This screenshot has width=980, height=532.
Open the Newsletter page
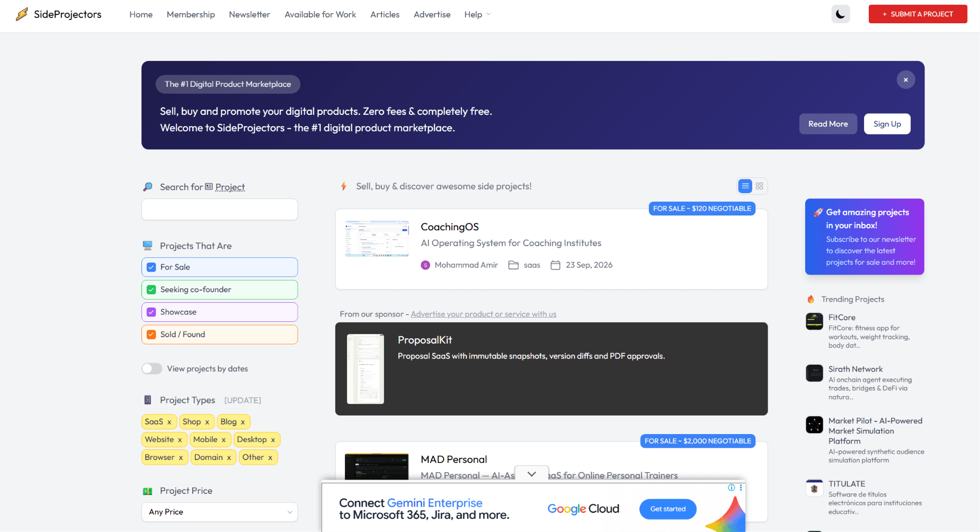point(250,14)
